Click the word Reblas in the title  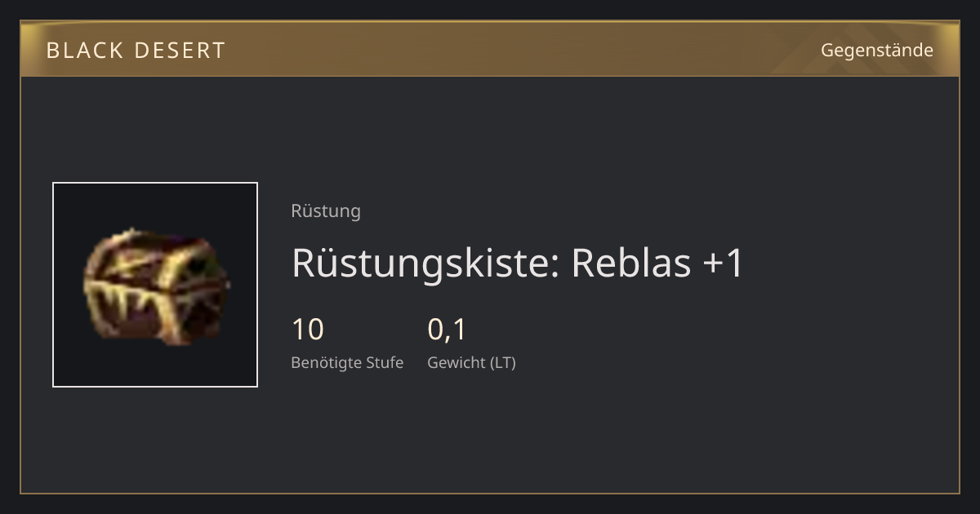(631, 263)
